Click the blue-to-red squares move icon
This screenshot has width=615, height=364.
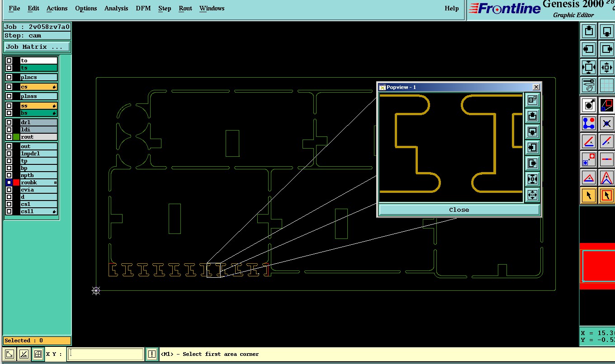(588, 159)
